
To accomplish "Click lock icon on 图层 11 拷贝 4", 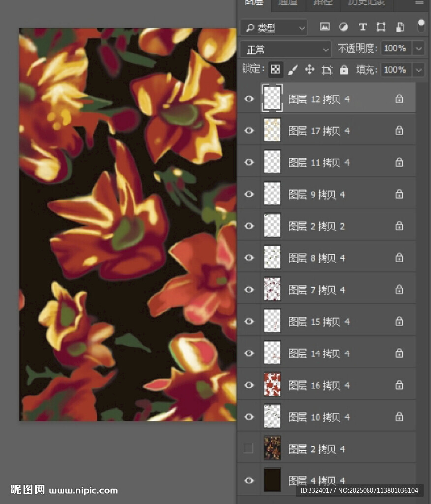I will (x=399, y=162).
